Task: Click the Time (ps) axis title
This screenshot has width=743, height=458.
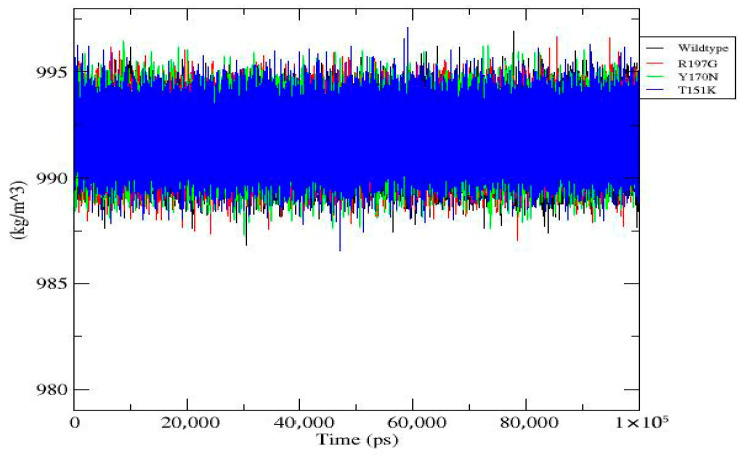Action: (357, 440)
